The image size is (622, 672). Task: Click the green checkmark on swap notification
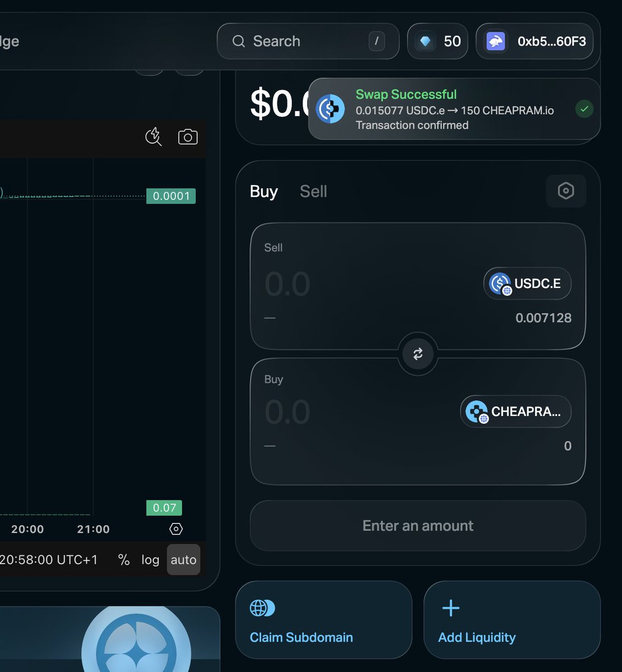click(584, 109)
